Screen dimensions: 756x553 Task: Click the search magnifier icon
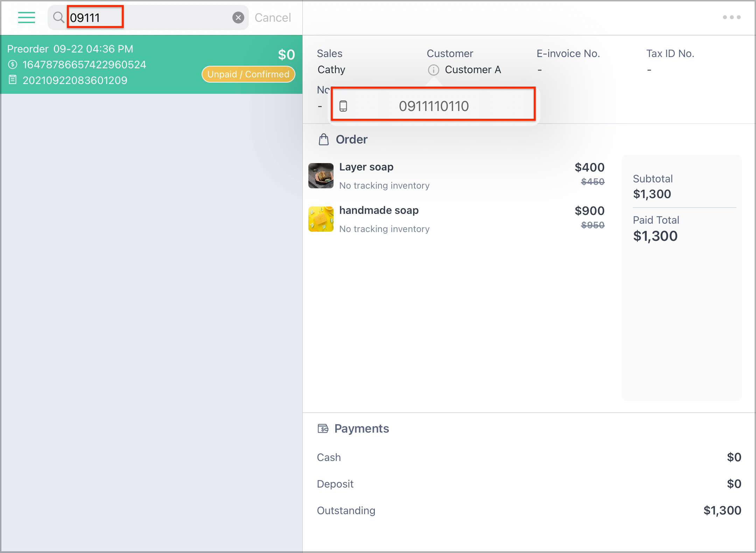(58, 17)
